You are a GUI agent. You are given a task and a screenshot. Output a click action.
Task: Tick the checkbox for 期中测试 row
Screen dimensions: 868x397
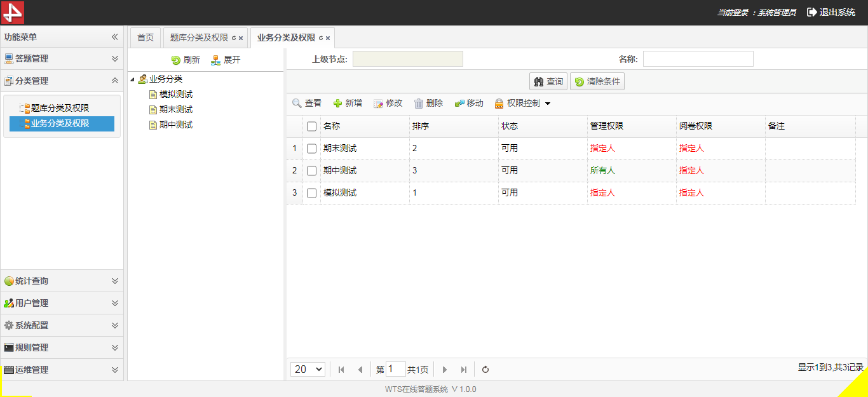(311, 171)
